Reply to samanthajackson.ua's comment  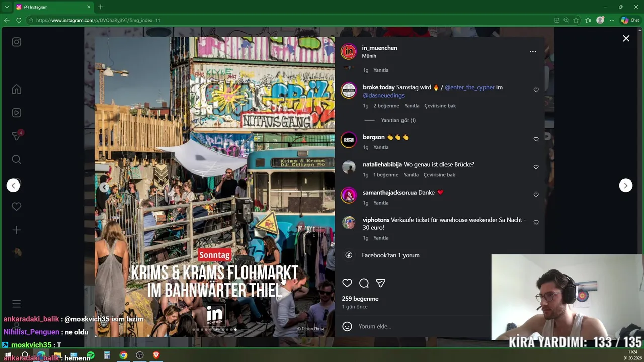click(x=381, y=203)
